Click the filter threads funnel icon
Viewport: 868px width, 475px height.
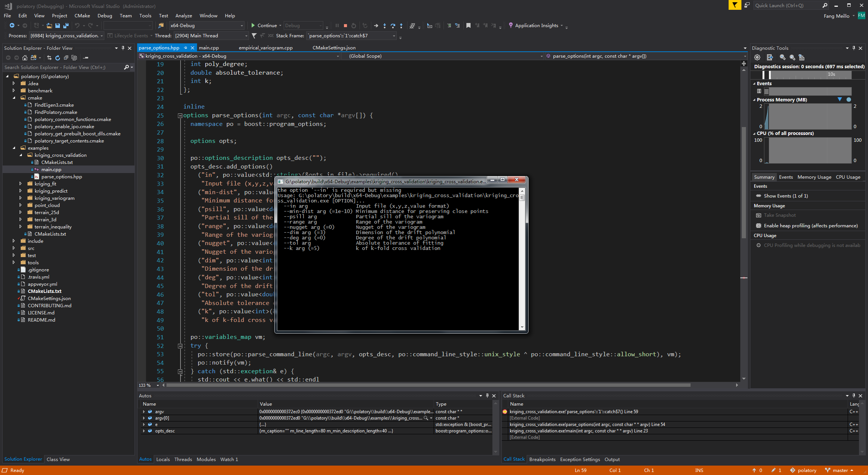click(x=254, y=36)
